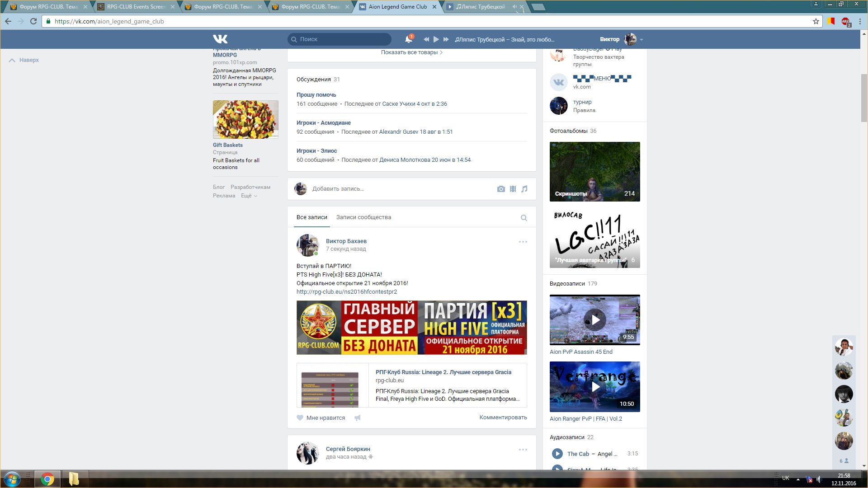
Task: Open the wall search magnifier icon
Action: 524,218
